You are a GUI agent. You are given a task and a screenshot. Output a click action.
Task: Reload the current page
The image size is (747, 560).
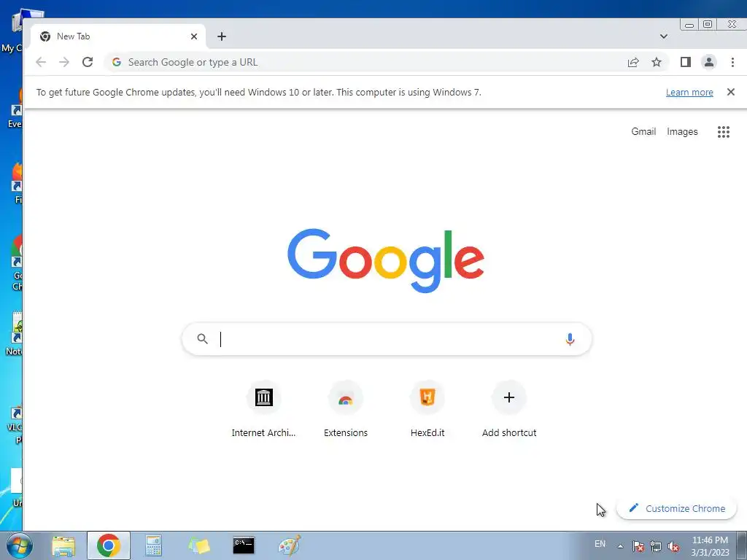pyautogui.click(x=88, y=62)
